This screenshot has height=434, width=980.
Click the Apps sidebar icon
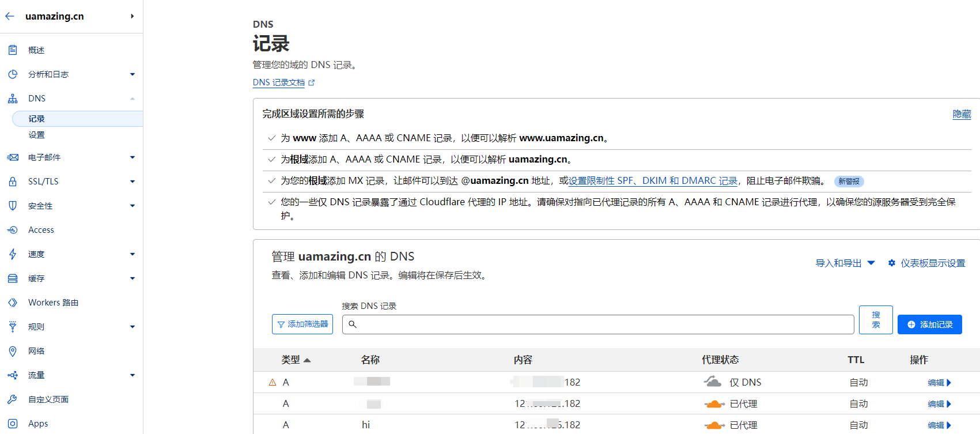coord(13,424)
